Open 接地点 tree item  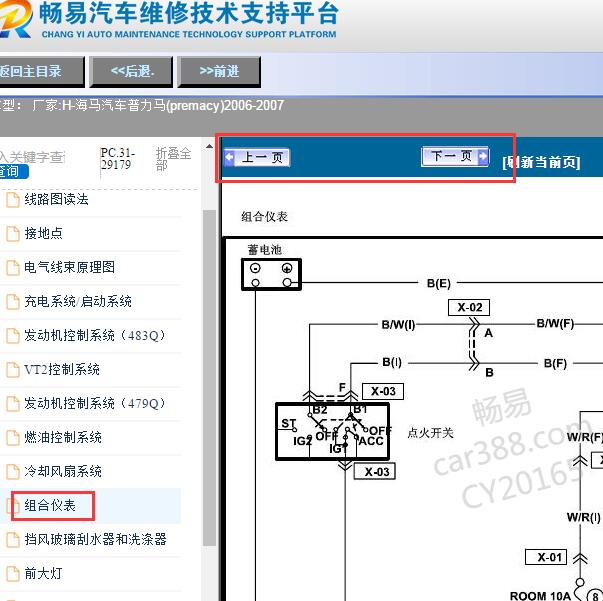43,233
